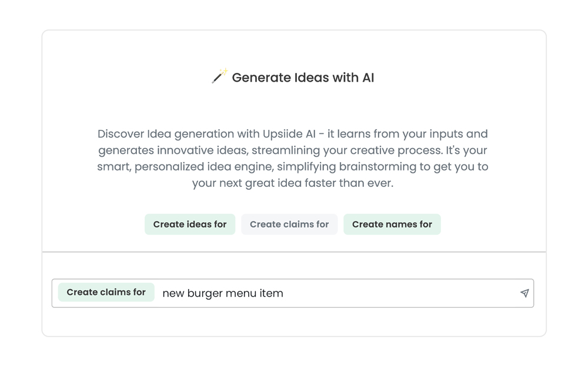Click the last line "your next great idea faster than ever."
The image size is (588, 366).
coord(293,183)
